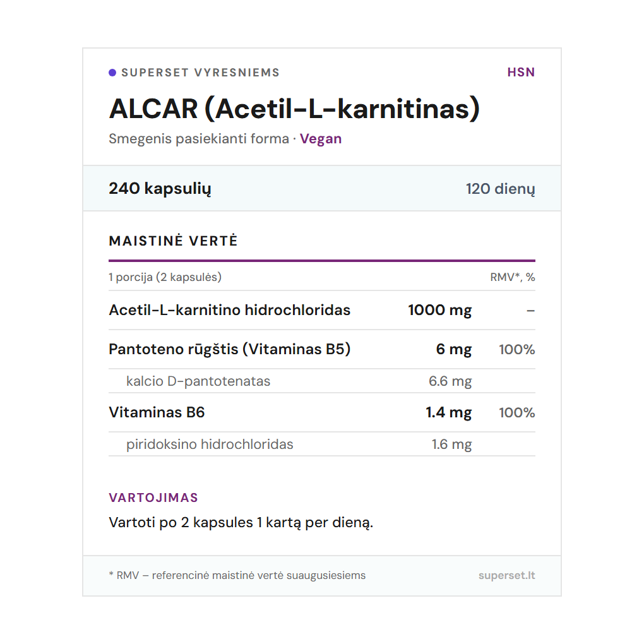Click the kalcio D-pantotenatas sub-ingredient
This screenshot has height=644, width=644.
(x=198, y=381)
